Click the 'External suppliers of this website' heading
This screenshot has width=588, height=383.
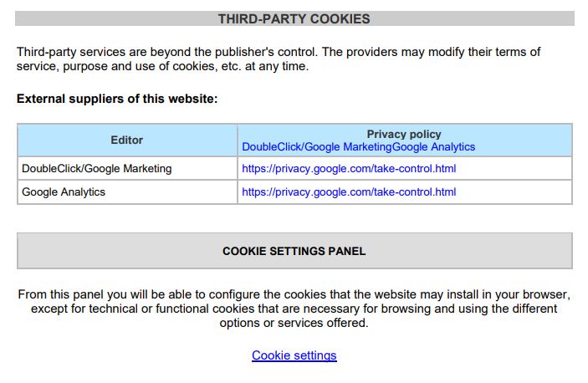(117, 99)
